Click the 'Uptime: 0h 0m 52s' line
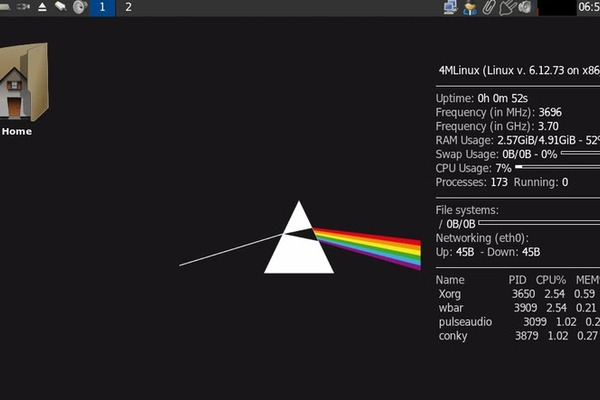600x400 pixels. coord(482,98)
